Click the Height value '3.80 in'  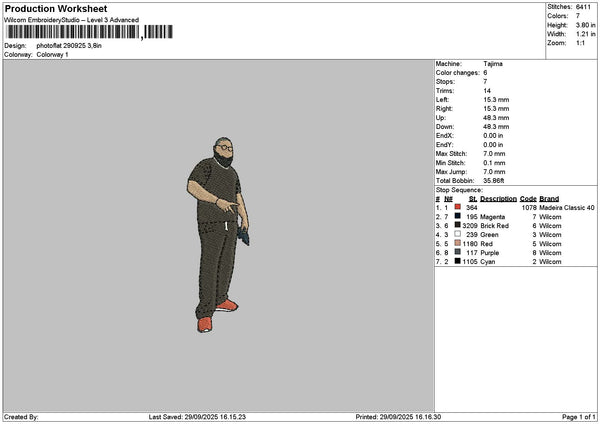coord(585,25)
